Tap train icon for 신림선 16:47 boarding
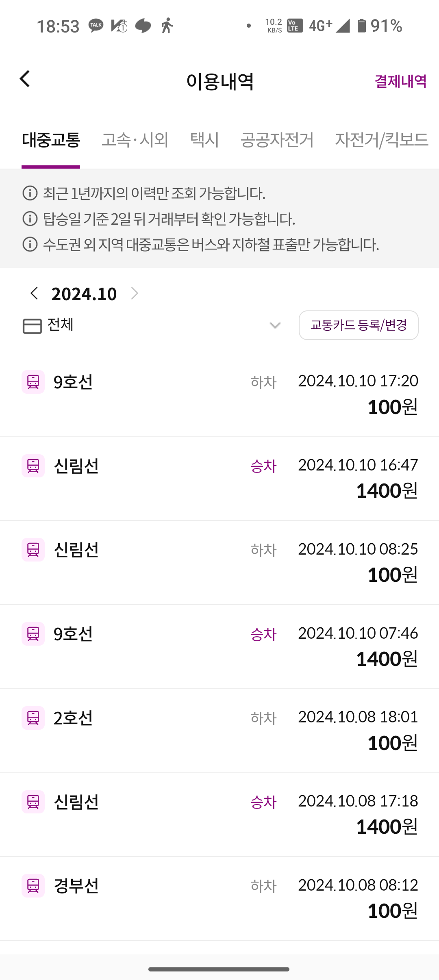 tap(33, 466)
